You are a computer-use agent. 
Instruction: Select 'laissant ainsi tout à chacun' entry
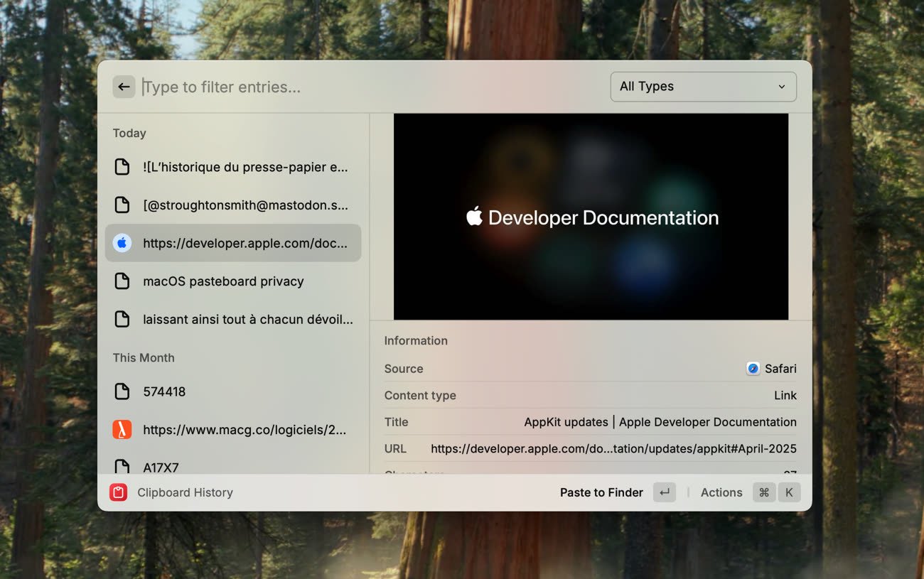point(233,320)
